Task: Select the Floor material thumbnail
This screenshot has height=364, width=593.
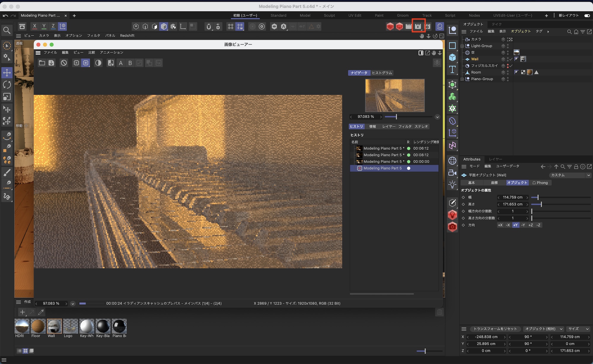Action: [x=38, y=326]
